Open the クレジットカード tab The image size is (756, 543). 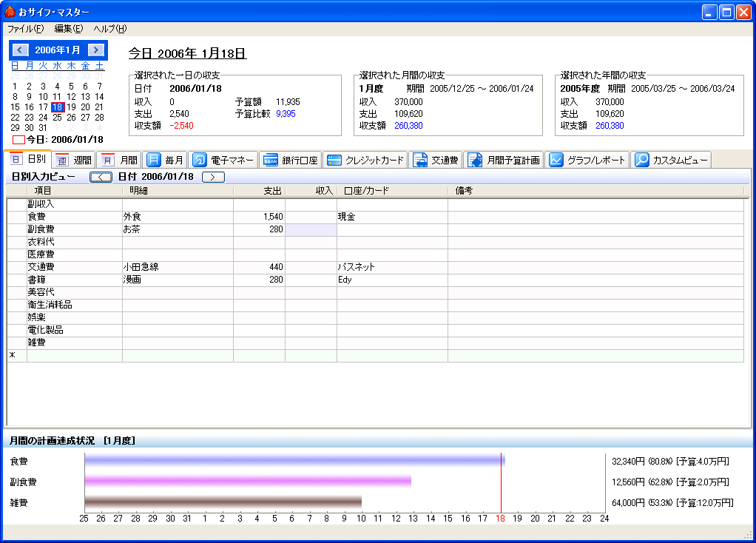click(365, 160)
